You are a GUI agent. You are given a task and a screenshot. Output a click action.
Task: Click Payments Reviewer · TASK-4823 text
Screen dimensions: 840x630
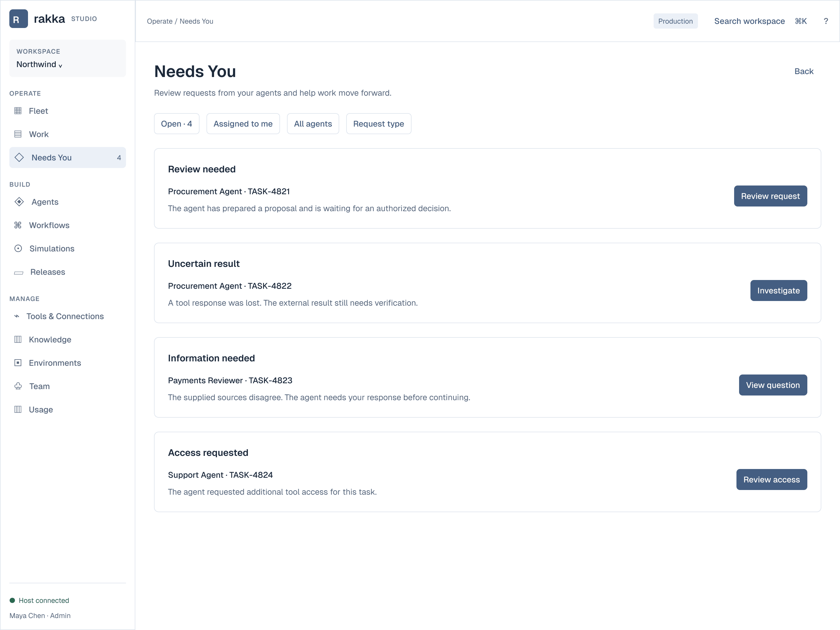[230, 381]
